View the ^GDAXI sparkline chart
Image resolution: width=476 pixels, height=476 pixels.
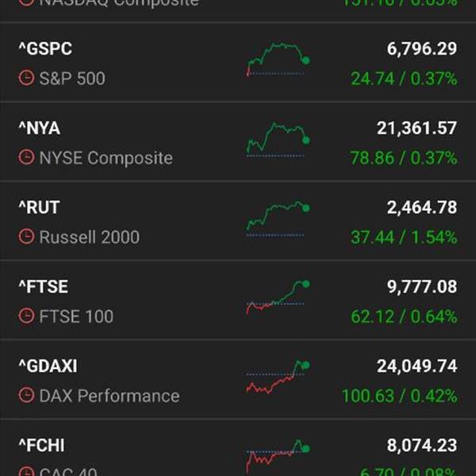(x=277, y=378)
